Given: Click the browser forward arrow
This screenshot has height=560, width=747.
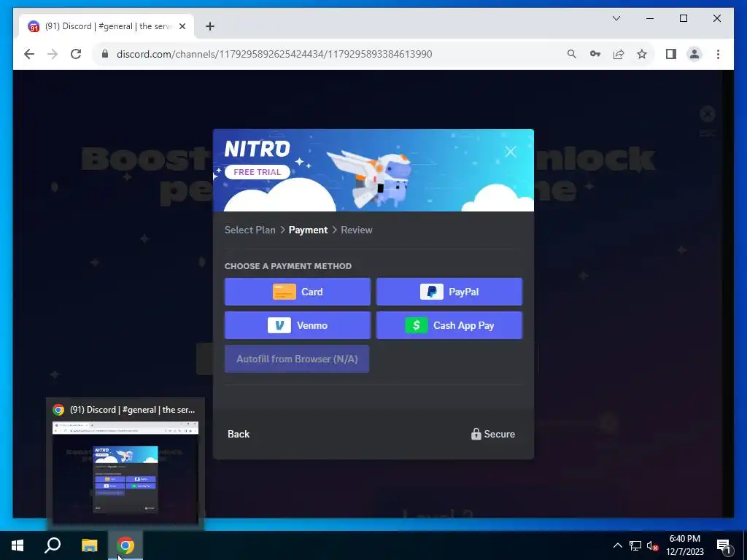Looking at the screenshot, I should tap(53, 54).
